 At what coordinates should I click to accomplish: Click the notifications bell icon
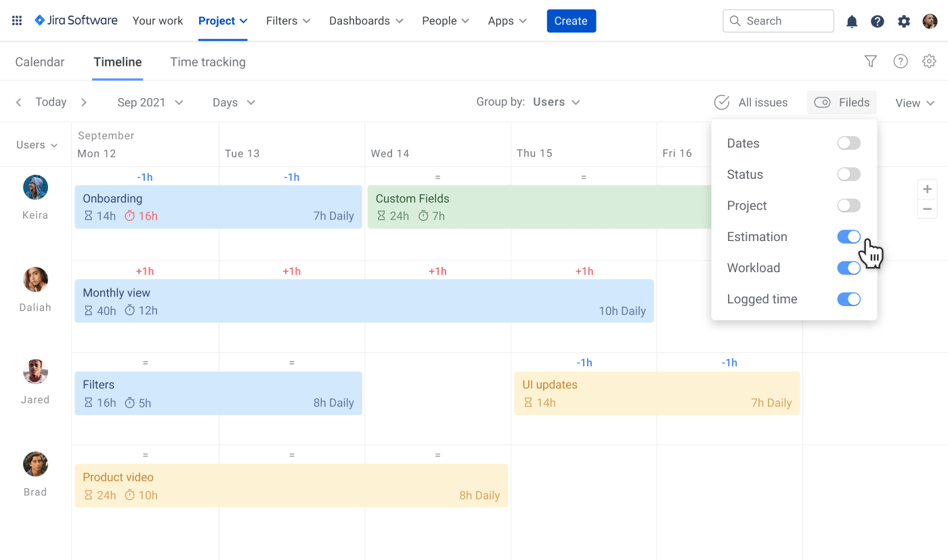(852, 22)
